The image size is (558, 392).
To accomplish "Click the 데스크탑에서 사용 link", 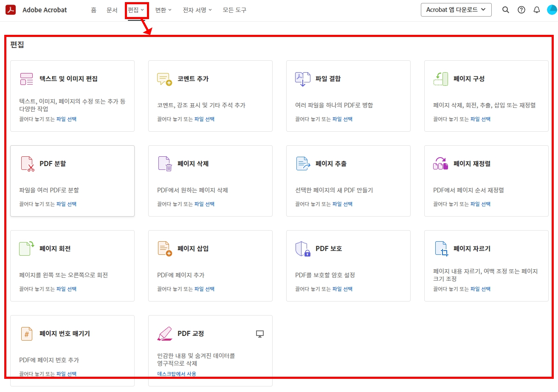I will (x=177, y=374).
